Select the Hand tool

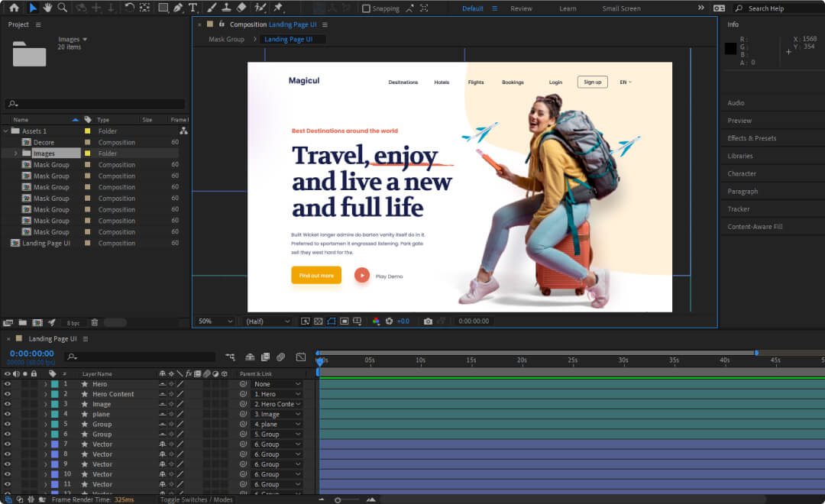(47, 8)
